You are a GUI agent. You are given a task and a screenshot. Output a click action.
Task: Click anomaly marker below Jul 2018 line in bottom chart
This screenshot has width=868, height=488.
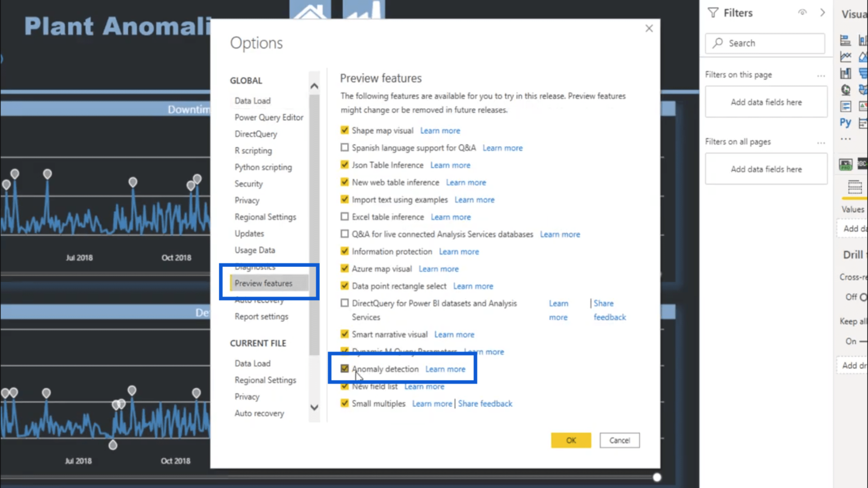click(x=113, y=445)
